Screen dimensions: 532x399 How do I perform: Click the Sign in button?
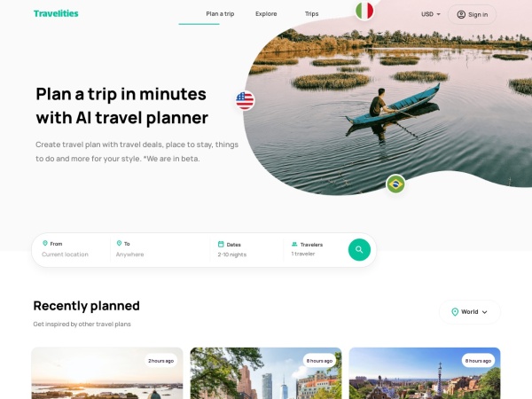tap(472, 14)
